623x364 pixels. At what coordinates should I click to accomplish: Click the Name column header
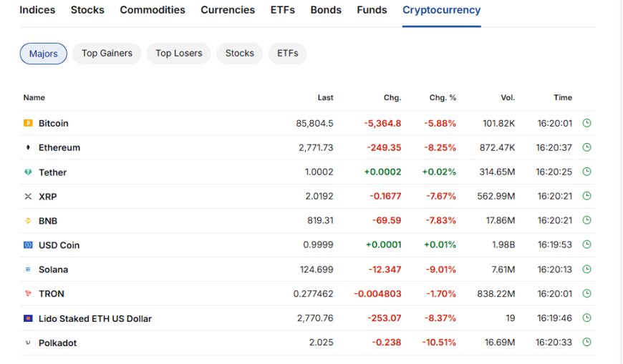tap(34, 98)
